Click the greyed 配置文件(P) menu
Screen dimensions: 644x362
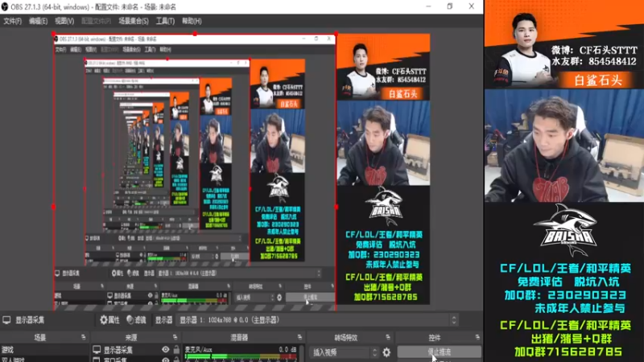tap(96, 21)
